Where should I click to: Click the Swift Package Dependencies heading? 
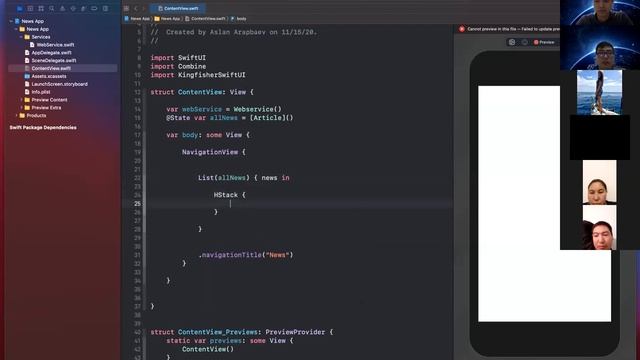tap(43, 127)
